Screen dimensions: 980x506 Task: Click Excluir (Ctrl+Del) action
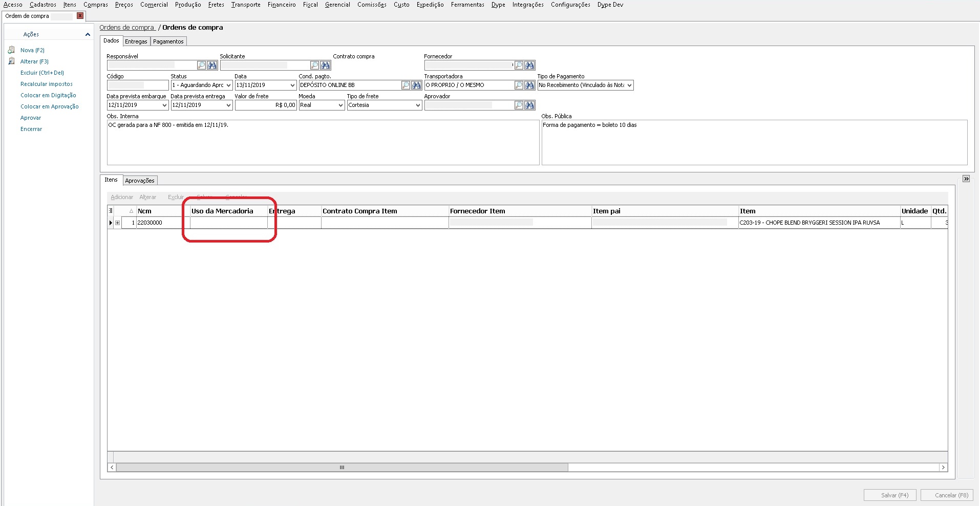pos(42,73)
